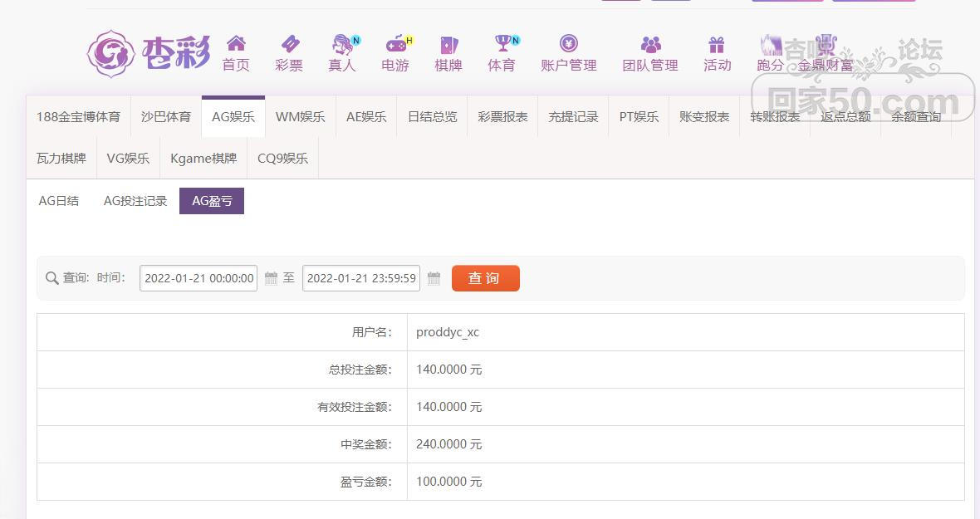Click the start time field 2022-01-21 00:00:00
980x519 pixels.
(198, 278)
